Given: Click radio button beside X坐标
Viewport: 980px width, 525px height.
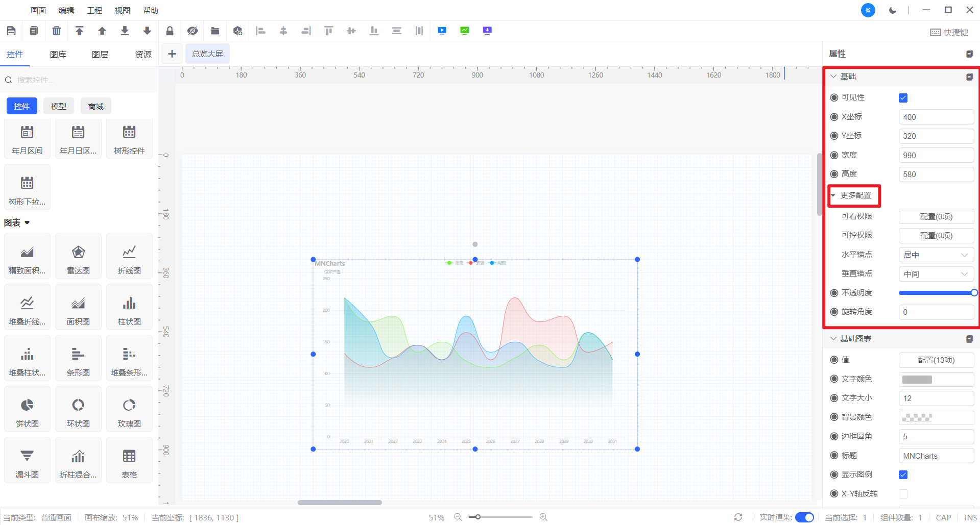Looking at the screenshot, I should pyautogui.click(x=834, y=117).
